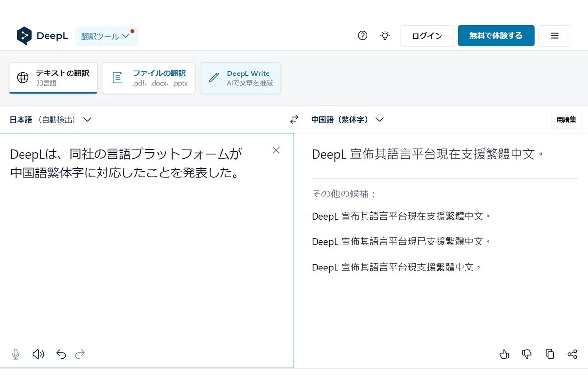
Task: Undo the last edit with the back arrow
Action: pyautogui.click(x=61, y=354)
